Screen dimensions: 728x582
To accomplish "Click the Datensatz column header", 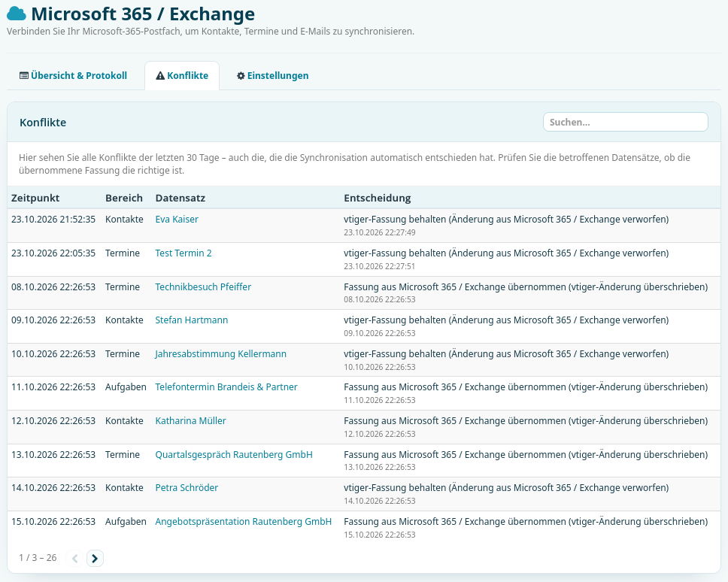I will click(180, 198).
